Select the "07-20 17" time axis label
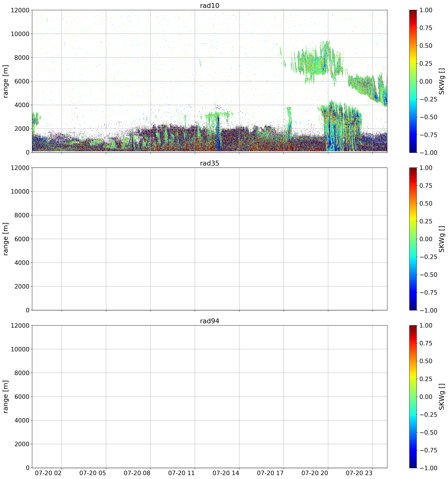This screenshot has width=448, height=479. point(270,473)
